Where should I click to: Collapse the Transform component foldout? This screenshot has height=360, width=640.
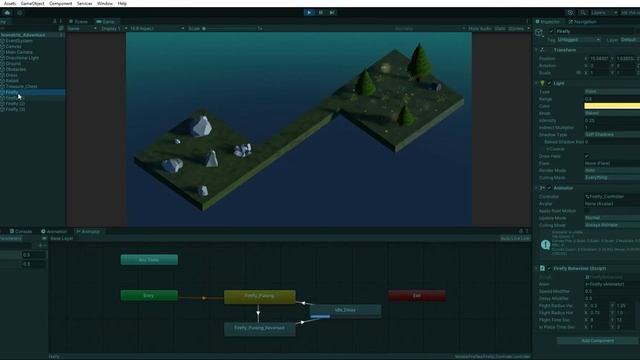tap(536, 50)
